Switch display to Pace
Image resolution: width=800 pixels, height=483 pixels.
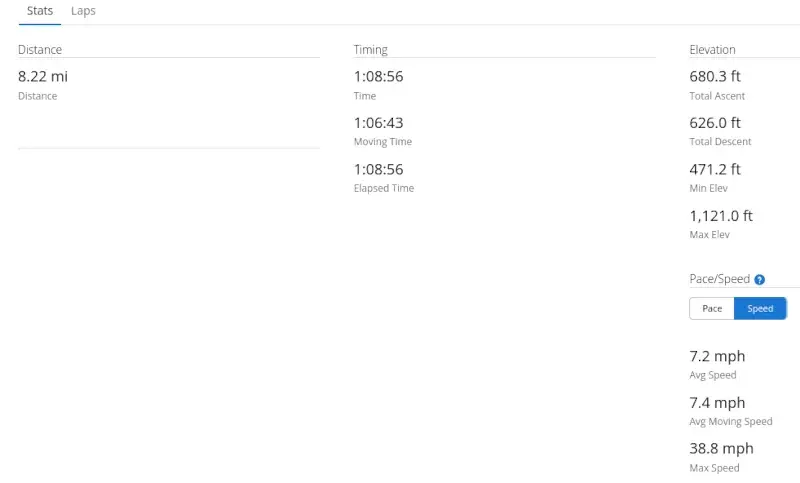point(712,309)
